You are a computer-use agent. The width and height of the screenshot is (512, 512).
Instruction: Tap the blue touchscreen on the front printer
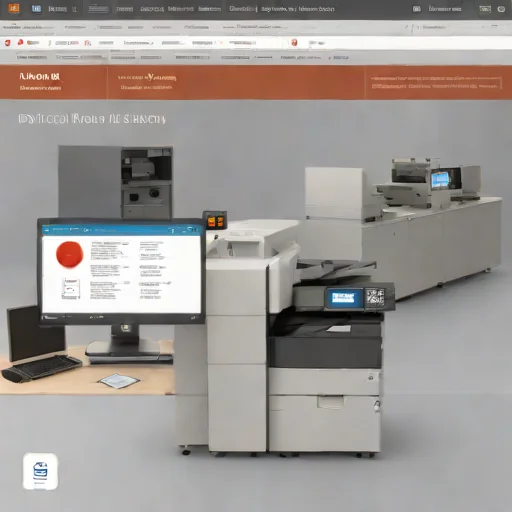[344, 298]
